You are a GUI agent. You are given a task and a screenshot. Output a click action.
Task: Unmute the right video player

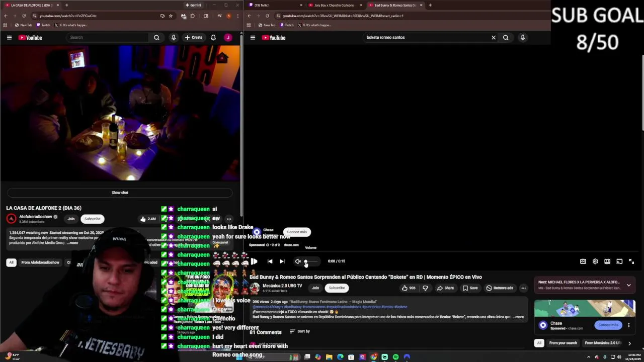pyautogui.click(x=298, y=261)
